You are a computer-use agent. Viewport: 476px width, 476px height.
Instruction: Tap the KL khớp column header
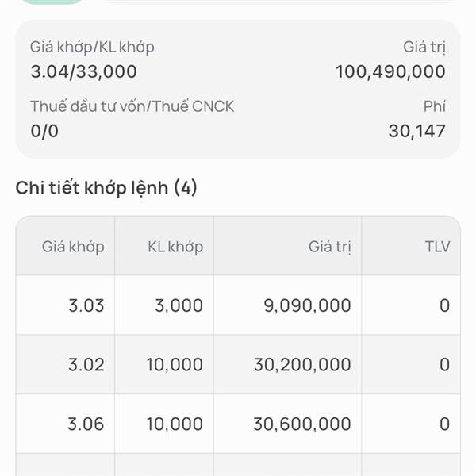coord(175,246)
